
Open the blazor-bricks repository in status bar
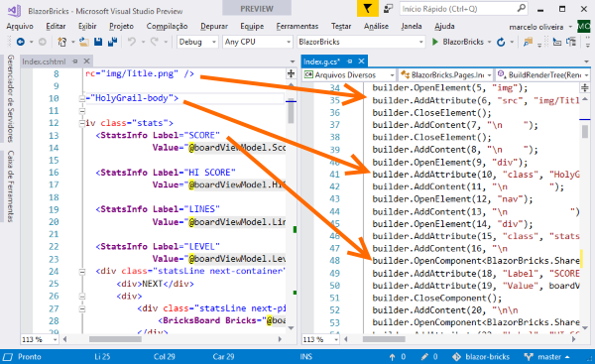481,357
